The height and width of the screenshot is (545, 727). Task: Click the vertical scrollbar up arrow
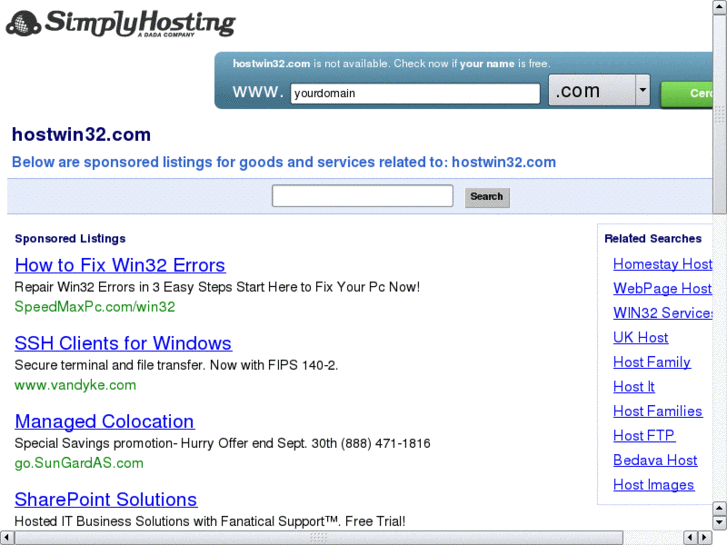tap(720, 6)
